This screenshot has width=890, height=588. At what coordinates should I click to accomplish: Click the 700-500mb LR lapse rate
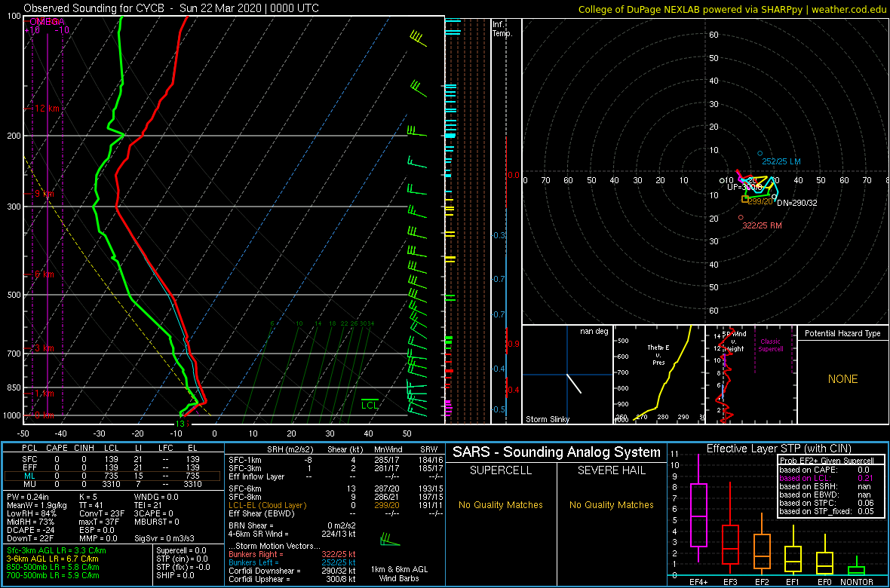click(54, 575)
